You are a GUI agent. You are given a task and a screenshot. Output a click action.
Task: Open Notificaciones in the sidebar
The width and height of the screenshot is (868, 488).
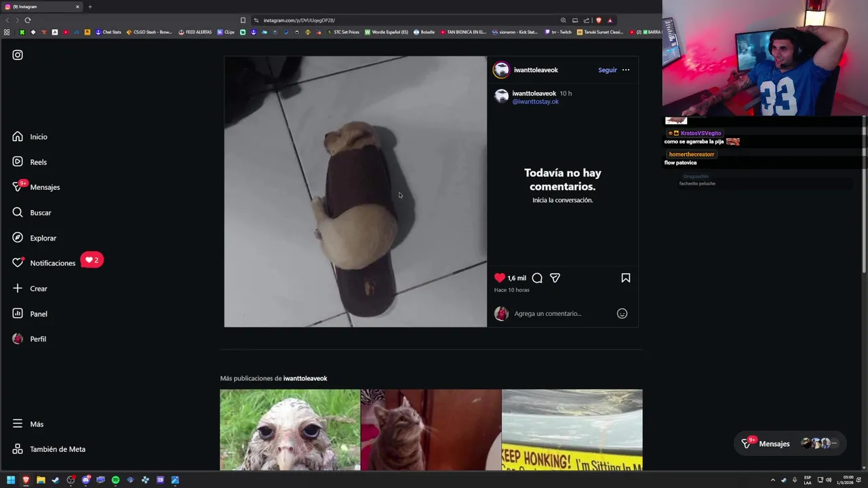tap(43, 263)
